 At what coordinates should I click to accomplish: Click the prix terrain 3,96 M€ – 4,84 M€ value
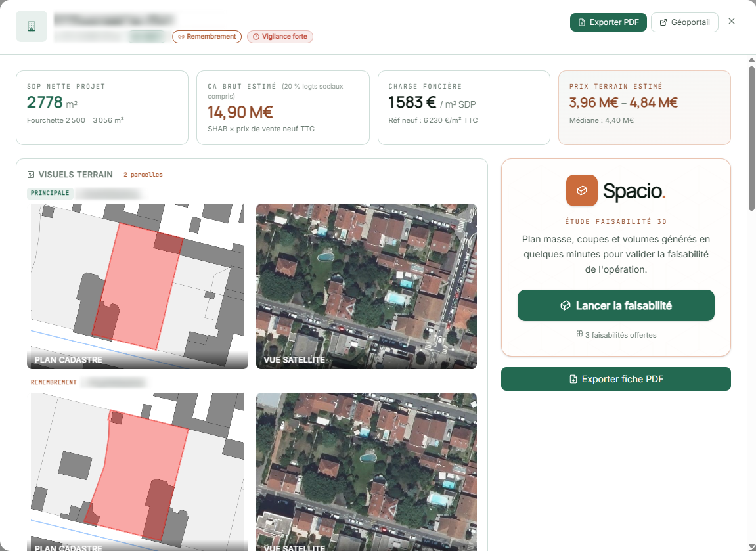click(623, 102)
